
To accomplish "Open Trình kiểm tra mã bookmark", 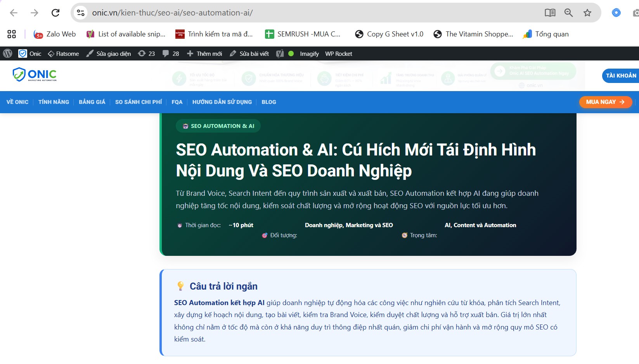I will (214, 34).
